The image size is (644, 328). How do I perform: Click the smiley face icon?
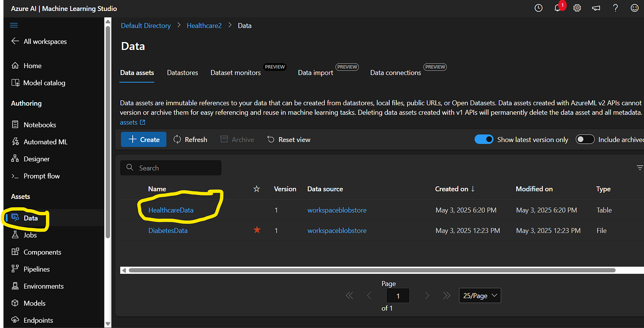coord(635,8)
